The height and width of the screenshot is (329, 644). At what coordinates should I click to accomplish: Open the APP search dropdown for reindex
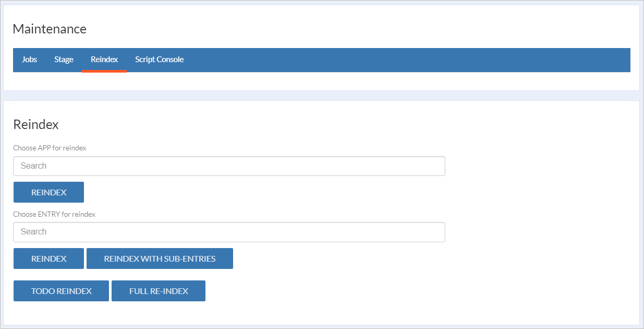point(229,166)
